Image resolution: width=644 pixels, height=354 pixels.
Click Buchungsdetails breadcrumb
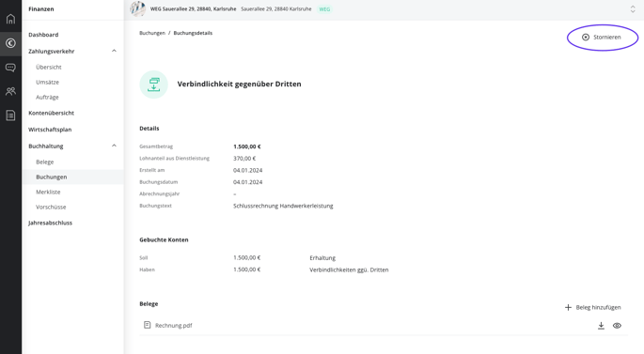193,33
